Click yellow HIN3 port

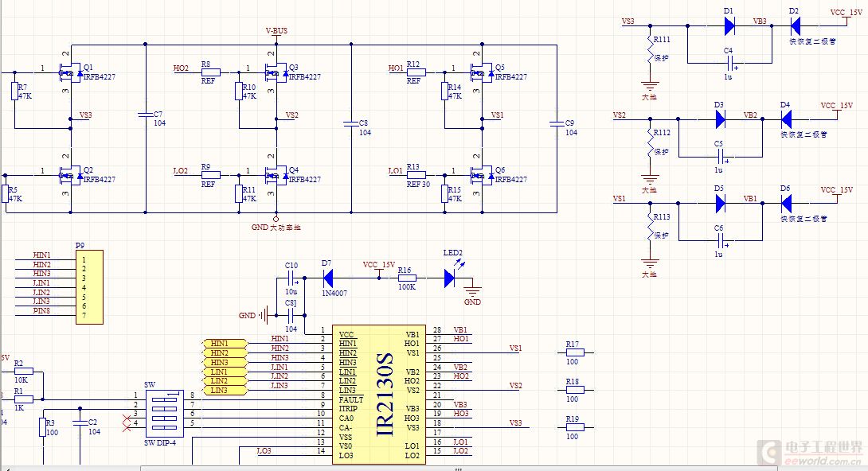pos(225,362)
